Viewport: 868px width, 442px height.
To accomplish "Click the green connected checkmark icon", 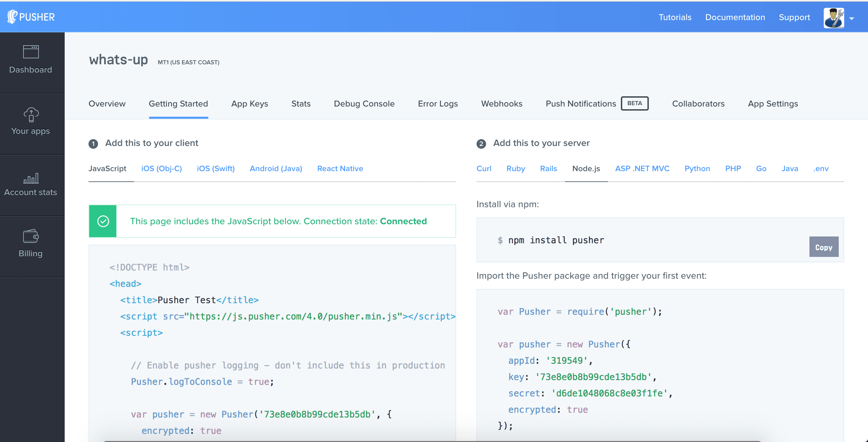I will pos(102,221).
